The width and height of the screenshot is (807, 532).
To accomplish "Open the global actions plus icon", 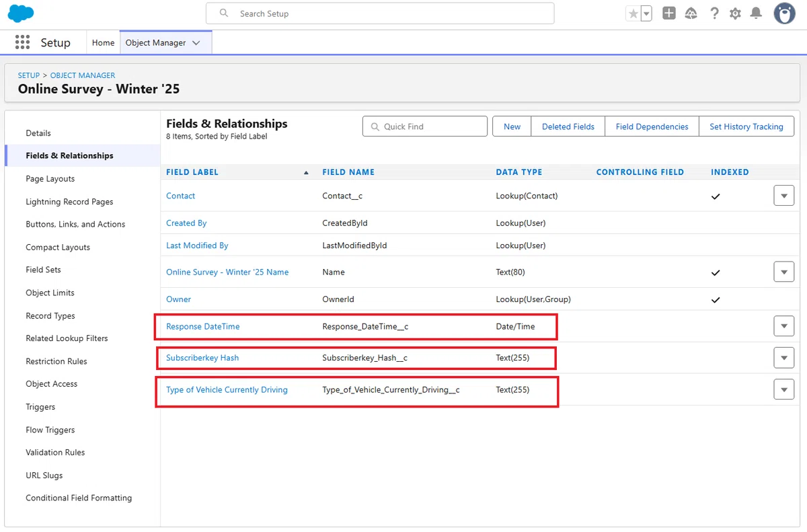I will [668, 13].
